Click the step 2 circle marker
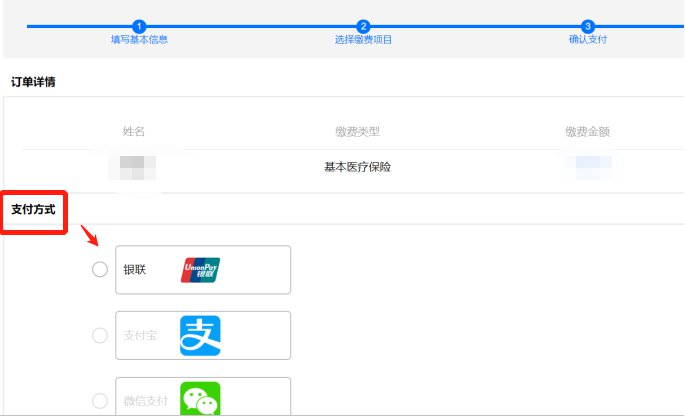The image size is (685, 417). click(x=363, y=26)
